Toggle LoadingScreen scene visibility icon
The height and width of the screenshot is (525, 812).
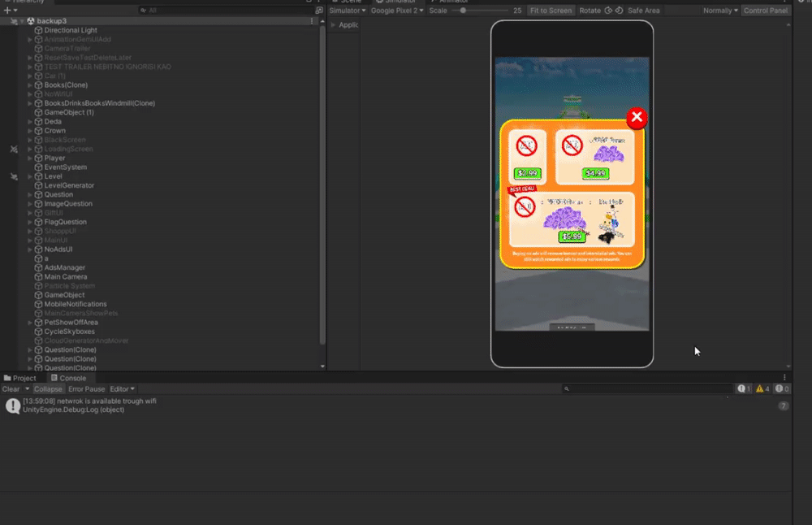pyautogui.click(x=14, y=150)
